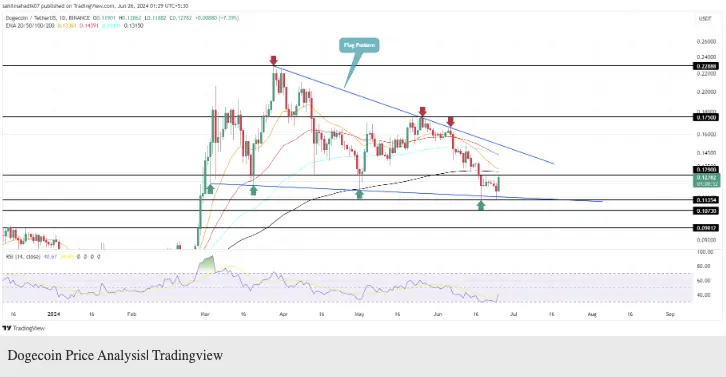
Task: Click the Sep label on time axis
Action: 670,314
